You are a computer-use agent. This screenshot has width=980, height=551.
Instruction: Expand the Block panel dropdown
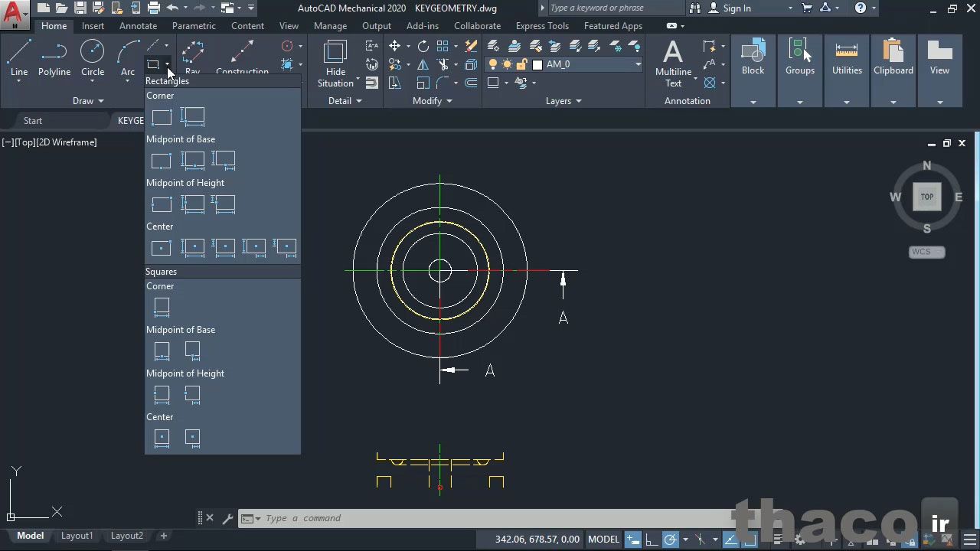coord(753,102)
